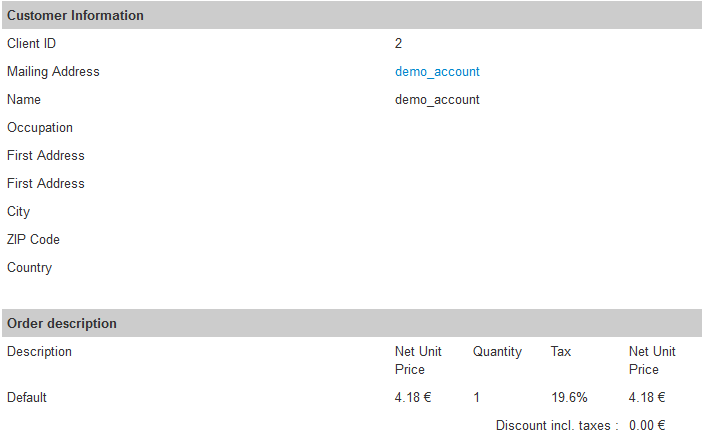Click the quantity value 1
703x439 pixels.
tap(477, 397)
